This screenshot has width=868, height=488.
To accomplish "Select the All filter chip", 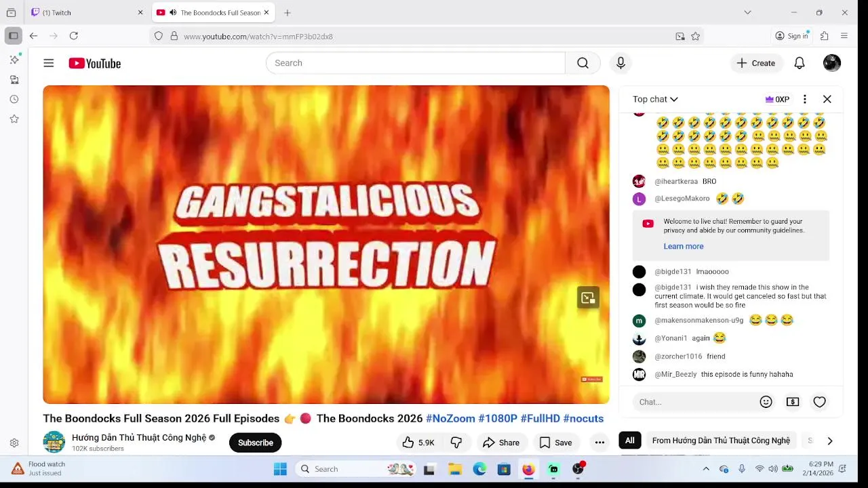I will point(630,441).
